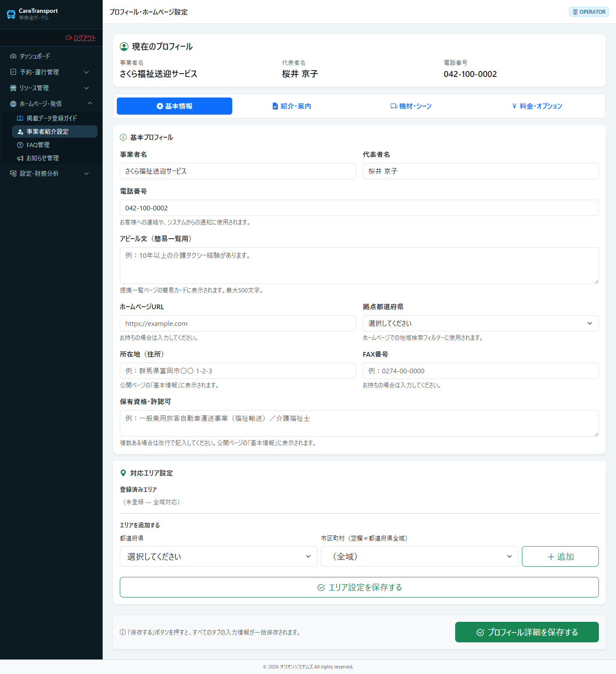Click the 設定・財務分析 icon in sidebar
The width and height of the screenshot is (616, 674).
13,173
